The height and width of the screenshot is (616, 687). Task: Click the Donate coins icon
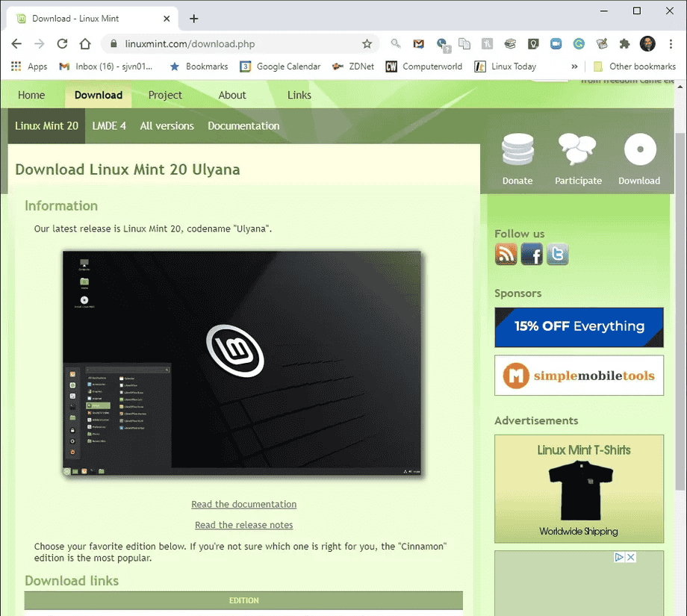517,149
